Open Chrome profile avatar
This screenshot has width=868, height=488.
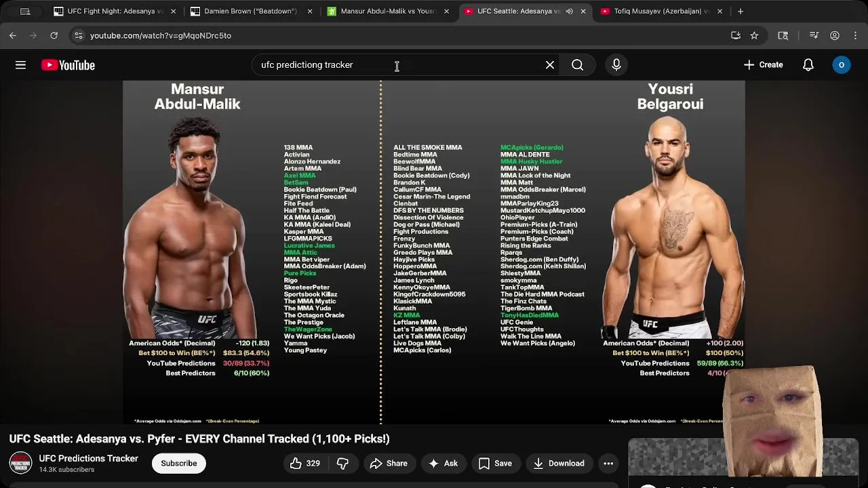click(x=835, y=35)
